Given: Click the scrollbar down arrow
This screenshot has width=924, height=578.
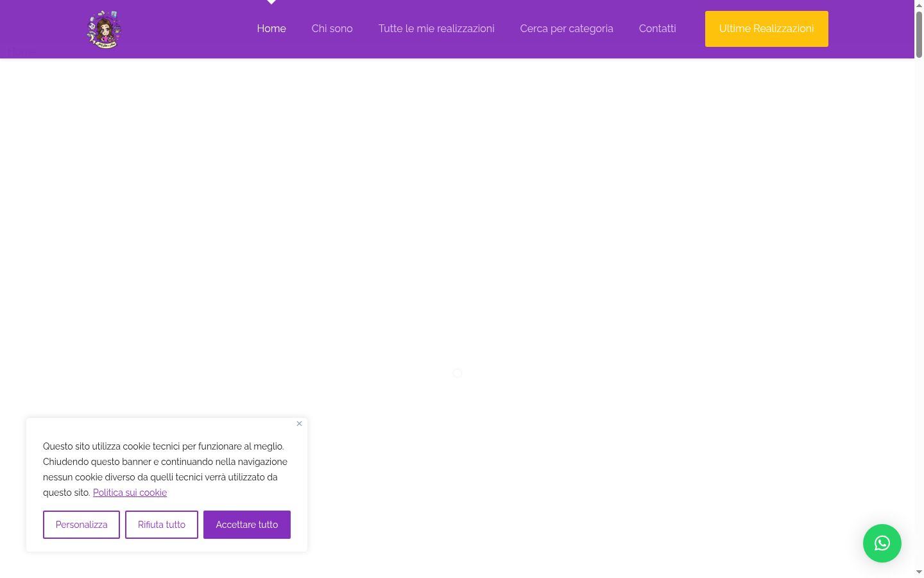Looking at the screenshot, I should (919, 572).
